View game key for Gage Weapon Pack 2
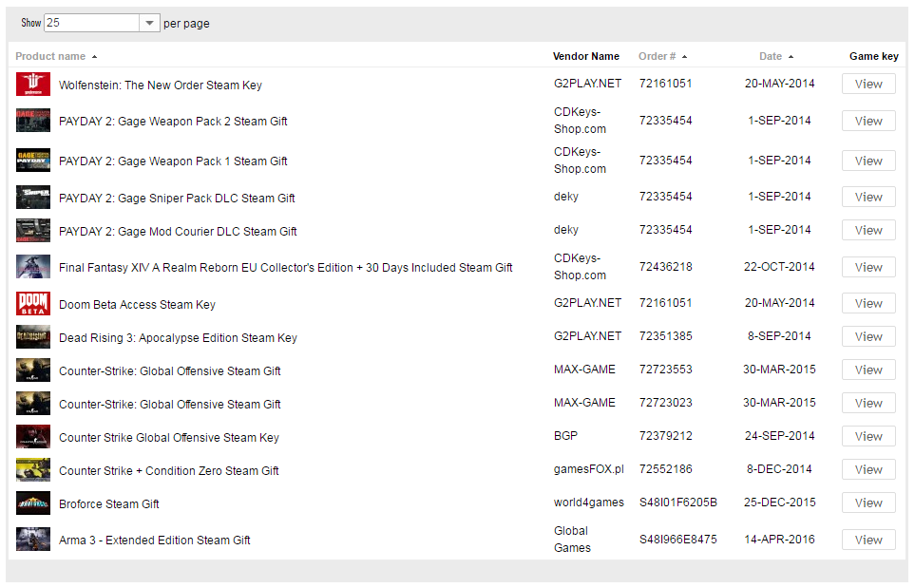This screenshot has width=915, height=588. click(x=868, y=121)
